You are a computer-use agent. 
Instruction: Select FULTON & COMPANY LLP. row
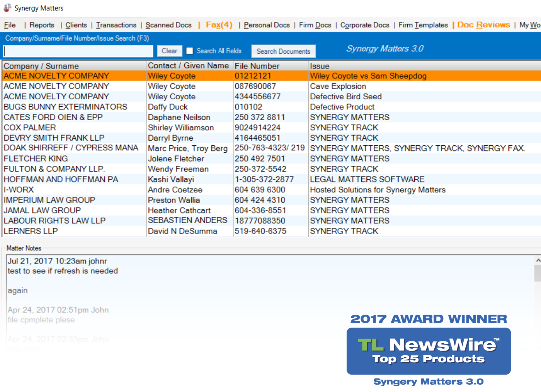coord(272,169)
